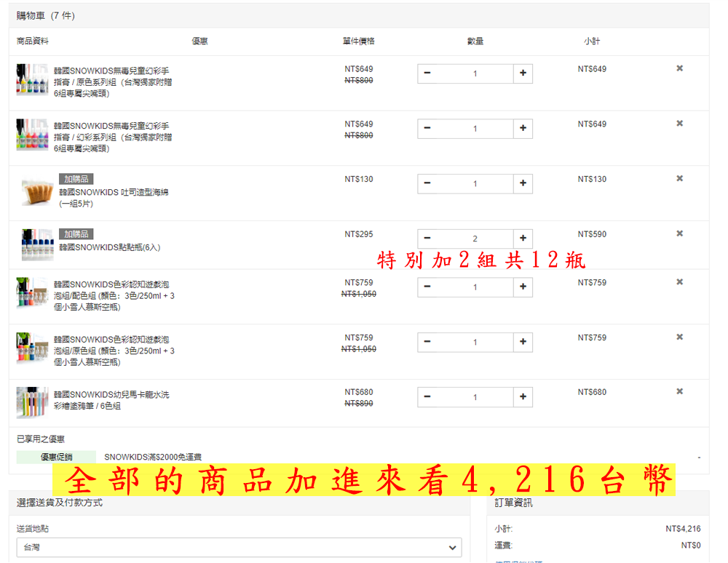
Task: Click the 購物車 (7 件) heading
Action: coord(45,16)
